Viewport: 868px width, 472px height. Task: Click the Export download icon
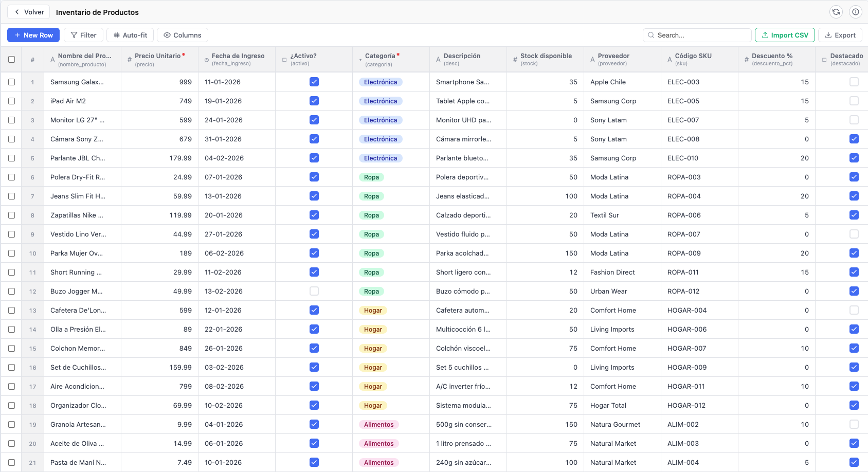pos(829,35)
